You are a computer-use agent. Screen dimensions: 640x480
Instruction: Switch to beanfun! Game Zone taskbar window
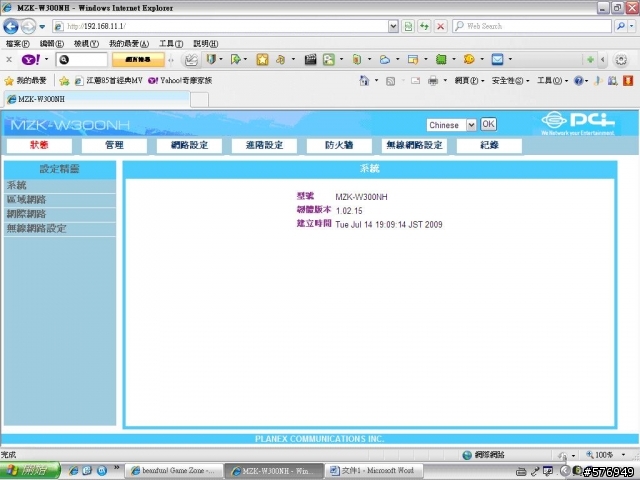[173, 471]
